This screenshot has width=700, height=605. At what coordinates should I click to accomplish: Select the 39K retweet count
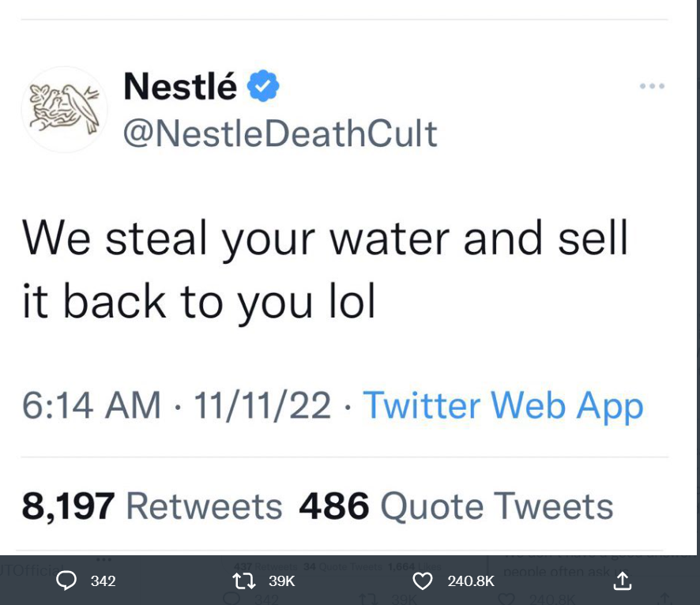click(x=282, y=581)
